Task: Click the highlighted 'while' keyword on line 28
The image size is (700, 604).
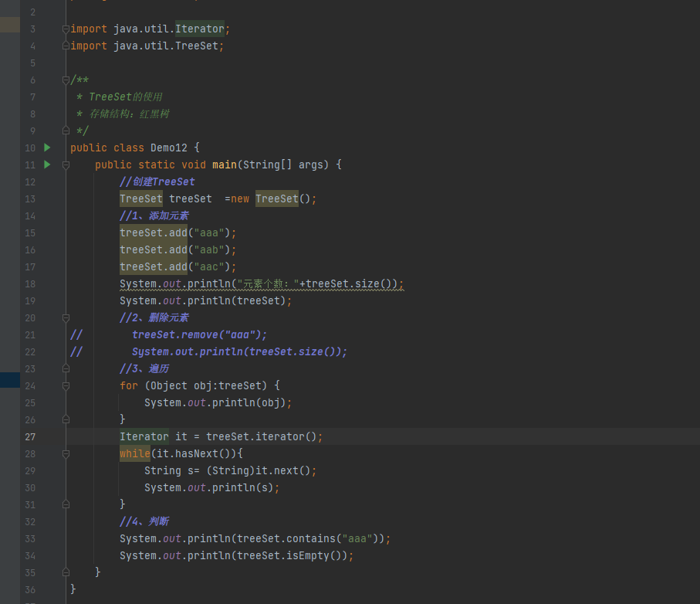Action: tap(135, 453)
